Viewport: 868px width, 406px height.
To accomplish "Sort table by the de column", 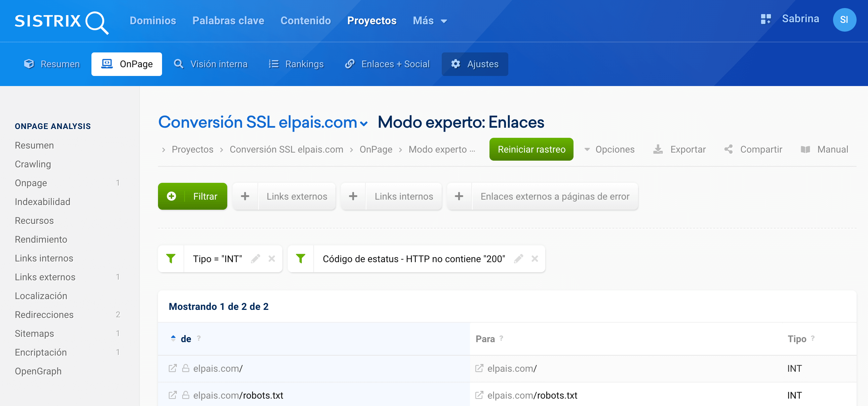I will click(185, 339).
